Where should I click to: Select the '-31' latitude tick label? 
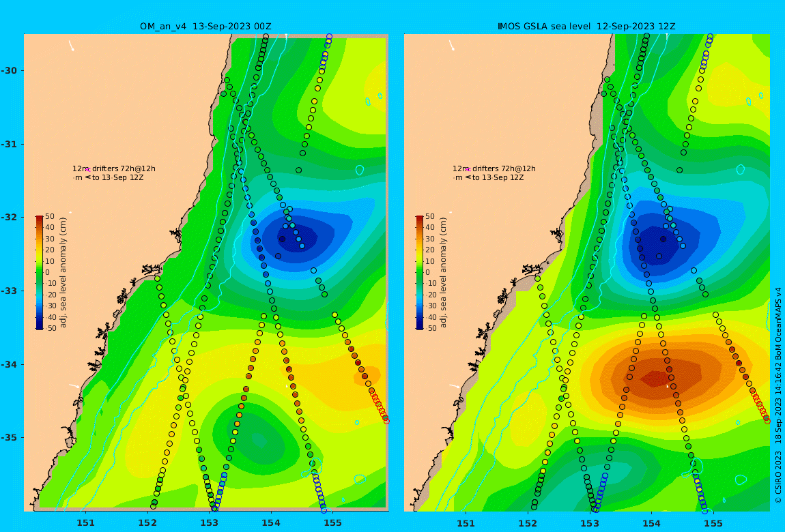click(9, 144)
